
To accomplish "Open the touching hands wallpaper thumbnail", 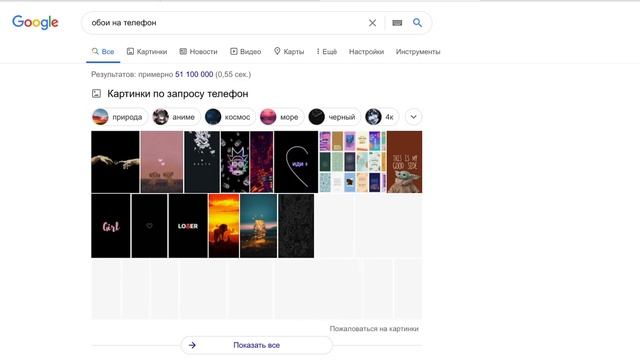I will [115, 162].
